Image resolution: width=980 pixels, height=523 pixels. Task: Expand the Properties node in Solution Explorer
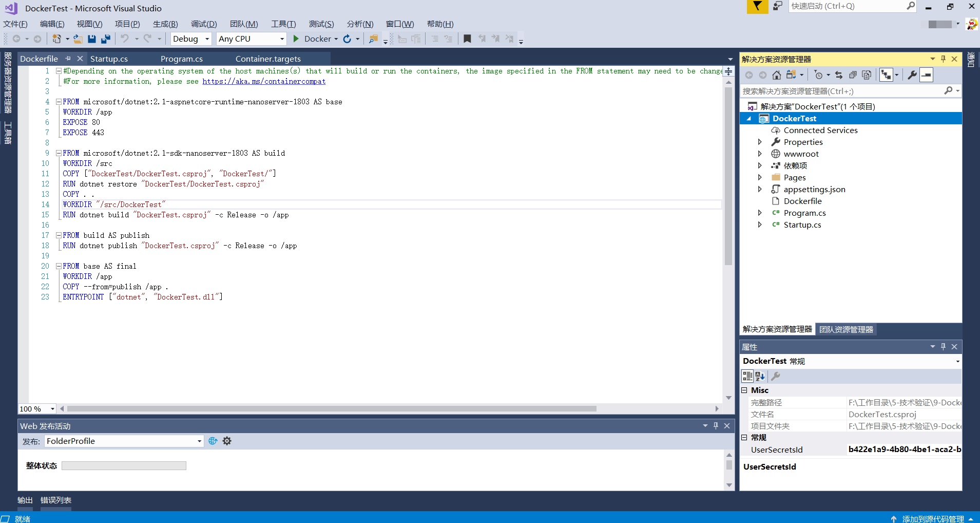tap(760, 142)
